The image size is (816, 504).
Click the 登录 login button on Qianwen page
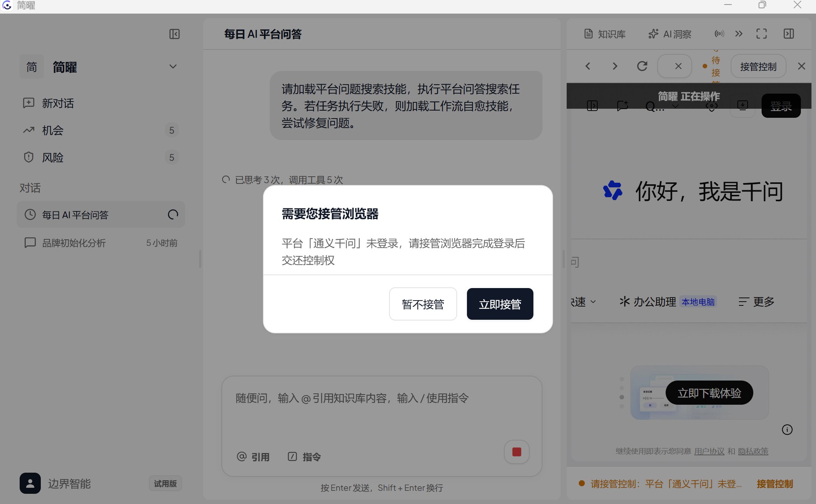(x=781, y=106)
